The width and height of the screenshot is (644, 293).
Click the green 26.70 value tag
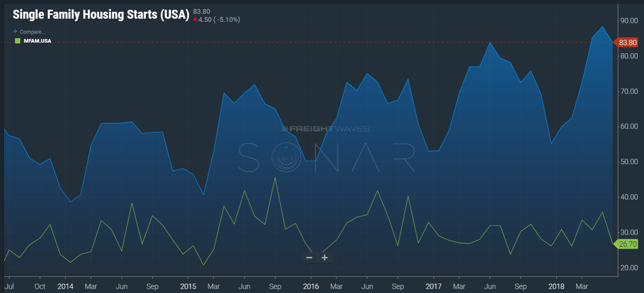[x=627, y=244]
